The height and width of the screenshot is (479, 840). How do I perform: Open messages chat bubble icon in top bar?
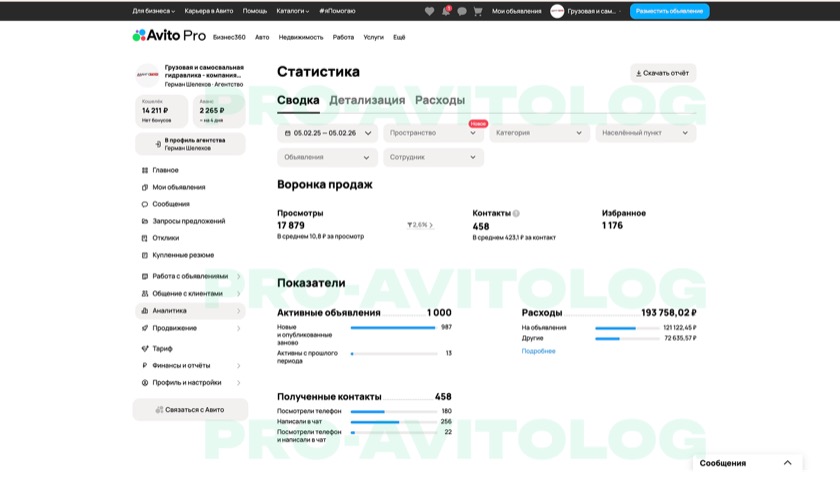[462, 11]
